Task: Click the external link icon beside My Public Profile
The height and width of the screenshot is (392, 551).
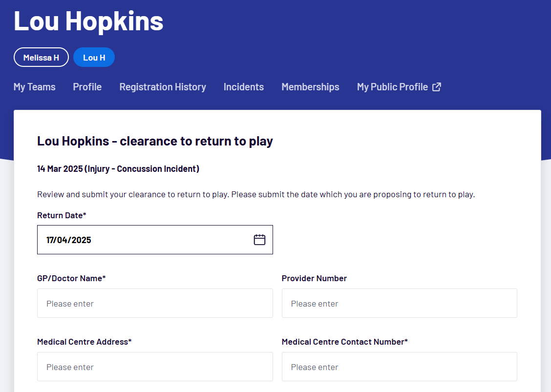Action: (437, 87)
